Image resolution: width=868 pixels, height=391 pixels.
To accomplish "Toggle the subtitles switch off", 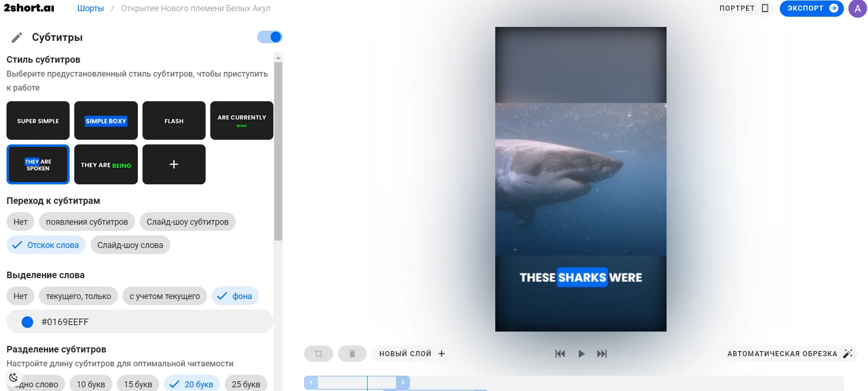I will 270,37.
